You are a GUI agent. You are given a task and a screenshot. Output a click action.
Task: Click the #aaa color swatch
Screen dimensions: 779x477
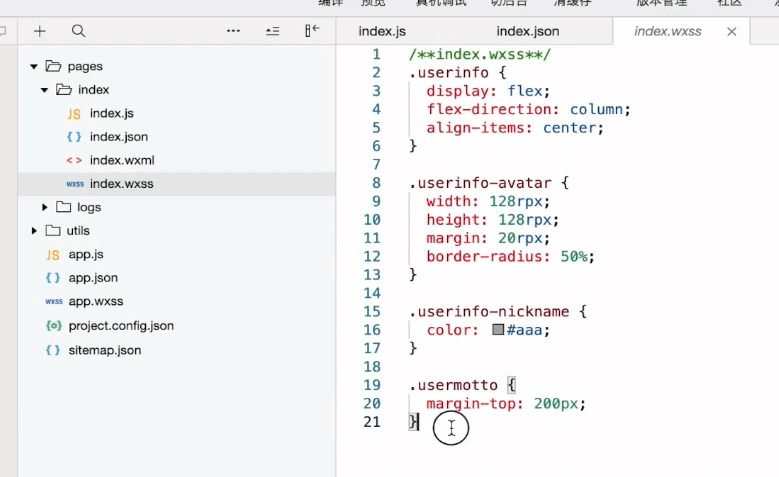498,329
